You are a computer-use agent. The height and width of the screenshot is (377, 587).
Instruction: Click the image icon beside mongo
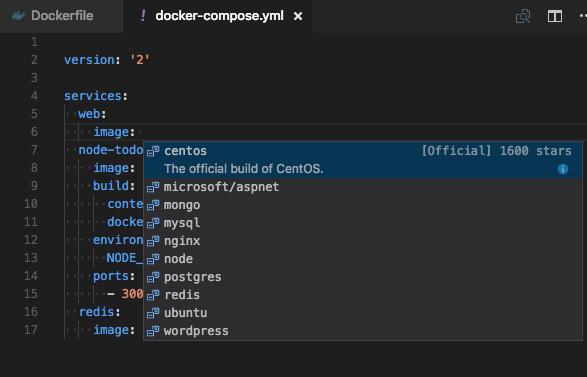coord(153,205)
